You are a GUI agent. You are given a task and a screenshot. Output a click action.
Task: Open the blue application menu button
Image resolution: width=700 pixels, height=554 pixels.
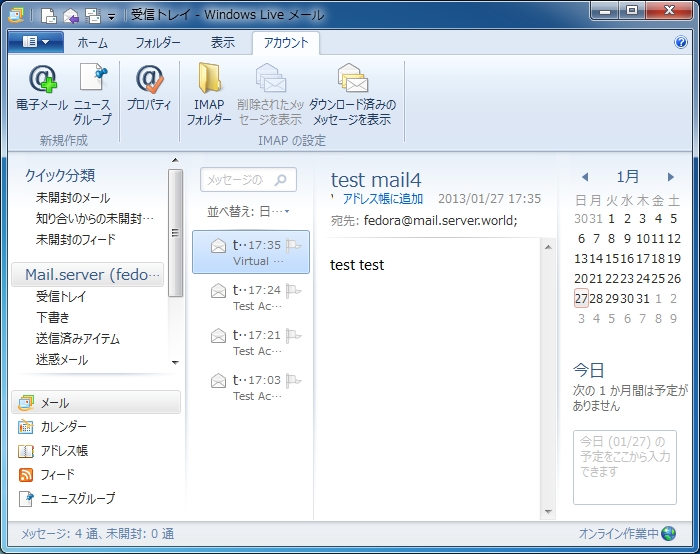(x=36, y=42)
